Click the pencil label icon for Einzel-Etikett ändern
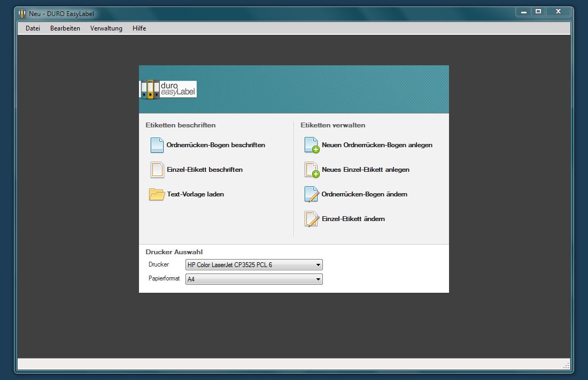The image size is (588, 380). [312, 219]
